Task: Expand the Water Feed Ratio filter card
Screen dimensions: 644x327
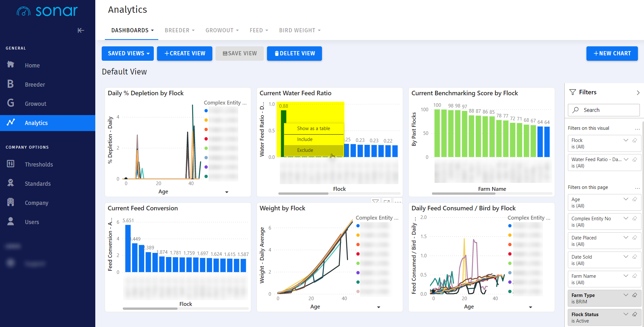Action: 626,160
